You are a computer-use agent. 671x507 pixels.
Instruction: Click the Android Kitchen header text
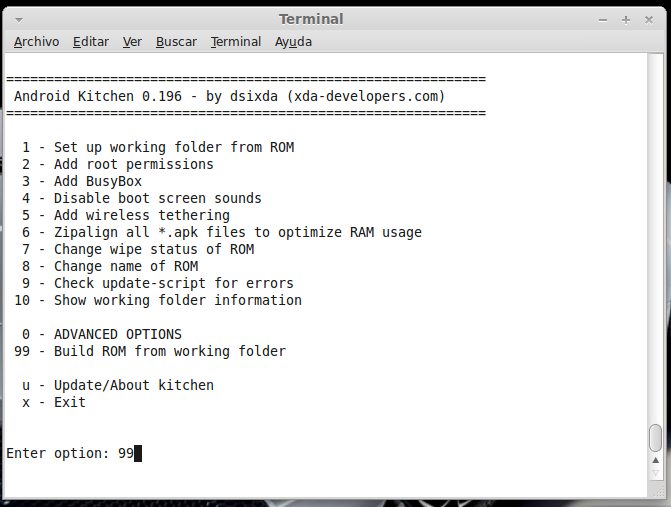pos(230,96)
